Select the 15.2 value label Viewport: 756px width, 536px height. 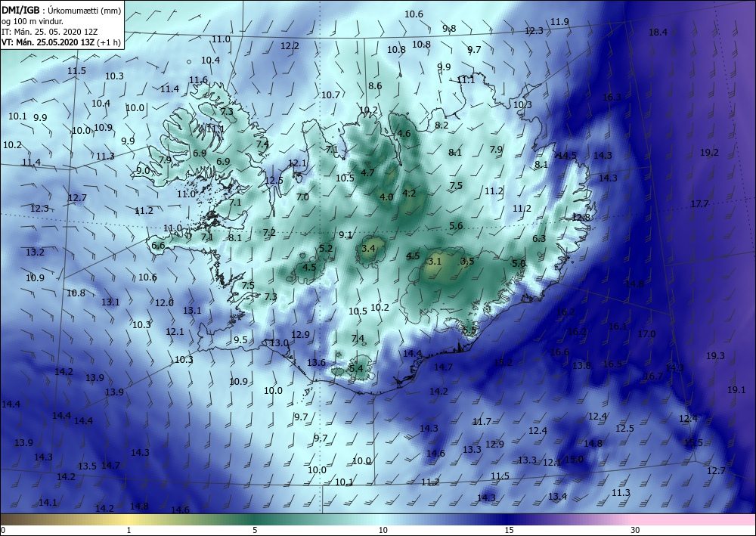coord(503,362)
